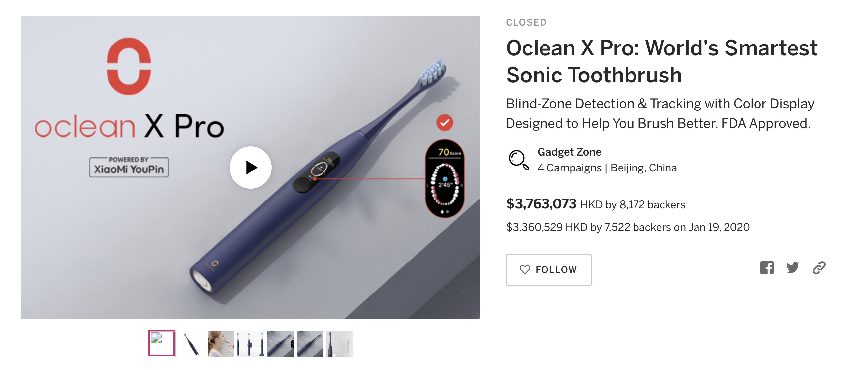Open the 4 Campaigns link
This screenshot has width=868, height=370.
(x=569, y=168)
